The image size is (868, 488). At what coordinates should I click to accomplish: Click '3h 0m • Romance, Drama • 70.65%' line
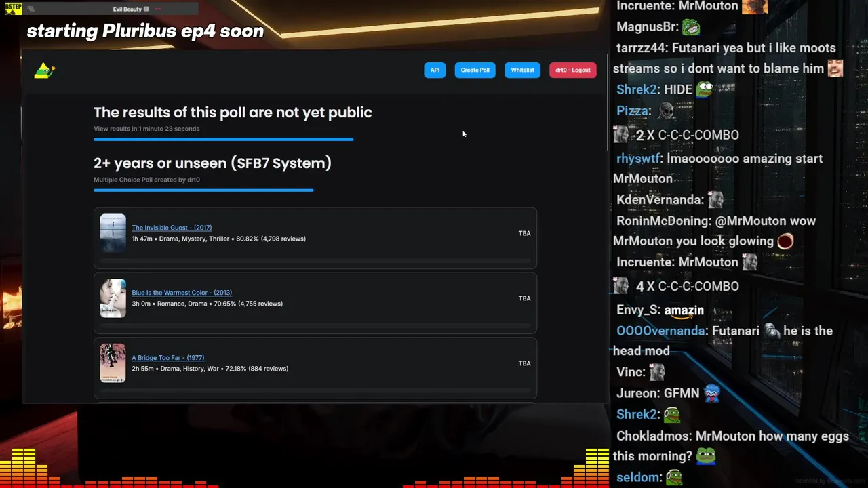tap(207, 304)
